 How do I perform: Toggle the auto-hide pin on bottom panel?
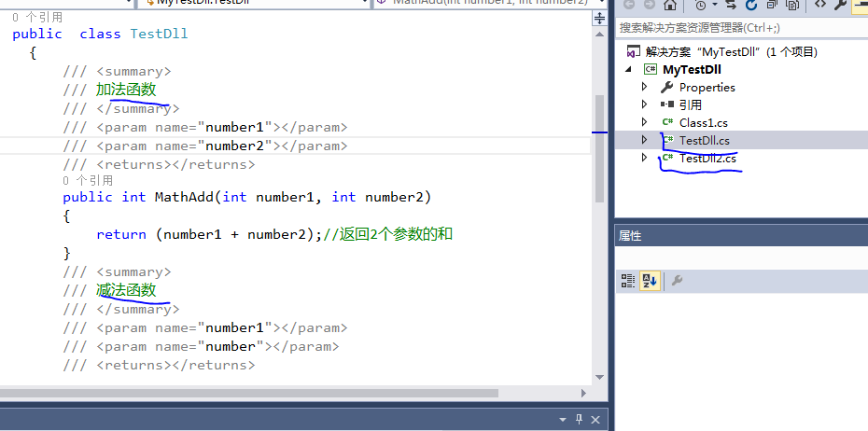click(x=580, y=420)
